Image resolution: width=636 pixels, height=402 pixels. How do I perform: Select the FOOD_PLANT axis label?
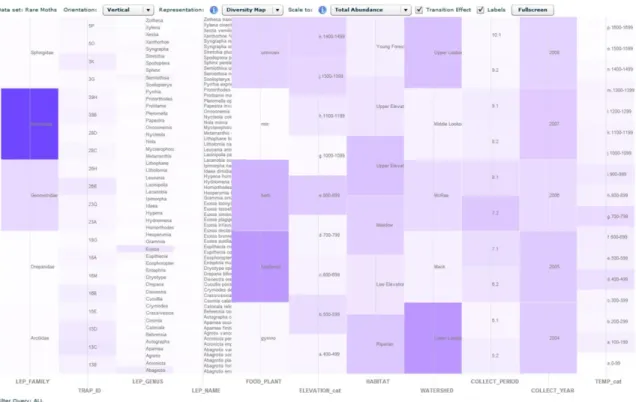tap(264, 381)
